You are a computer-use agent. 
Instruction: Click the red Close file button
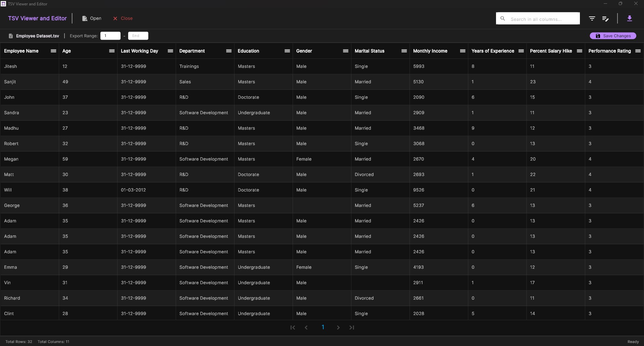[123, 18]
